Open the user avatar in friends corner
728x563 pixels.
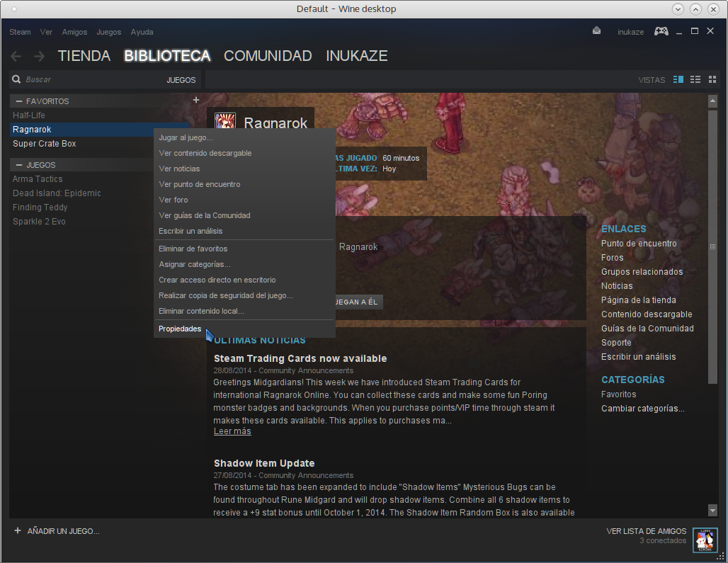(705, 540)
